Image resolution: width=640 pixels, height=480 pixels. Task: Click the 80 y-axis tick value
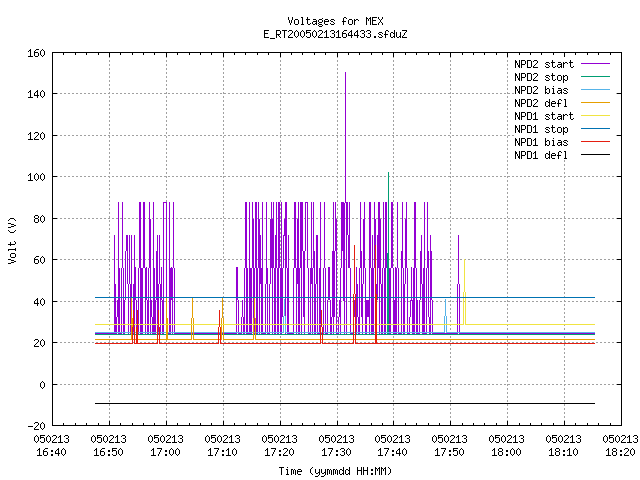(39, 219)
